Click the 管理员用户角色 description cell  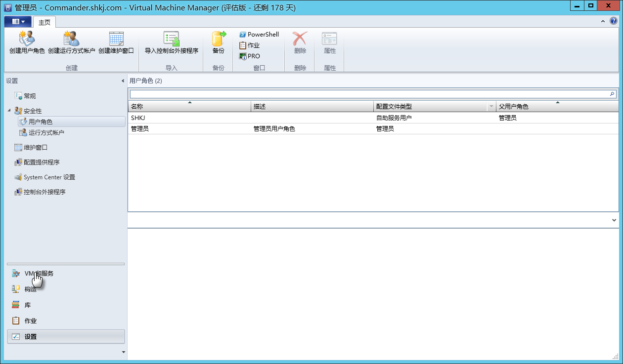(274, 129)
